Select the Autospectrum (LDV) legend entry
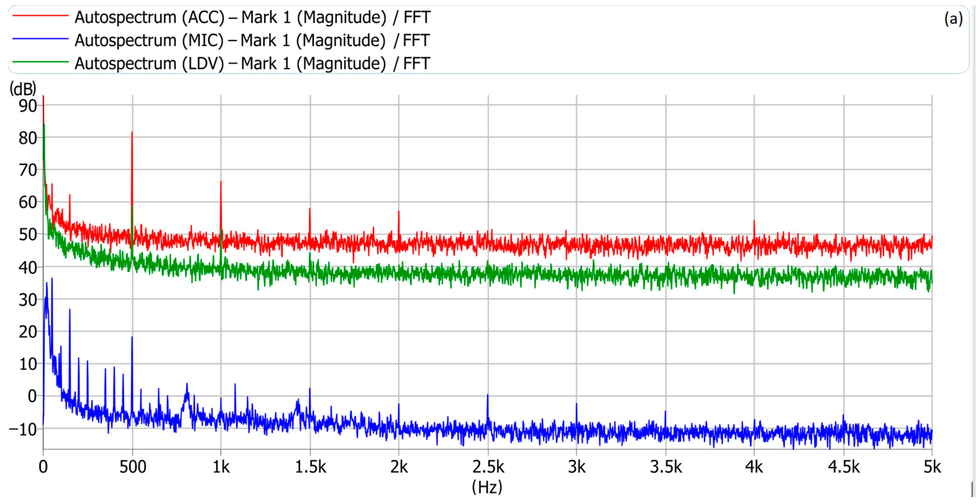Screen dimensions: 980x504 [x=252, y=63]
